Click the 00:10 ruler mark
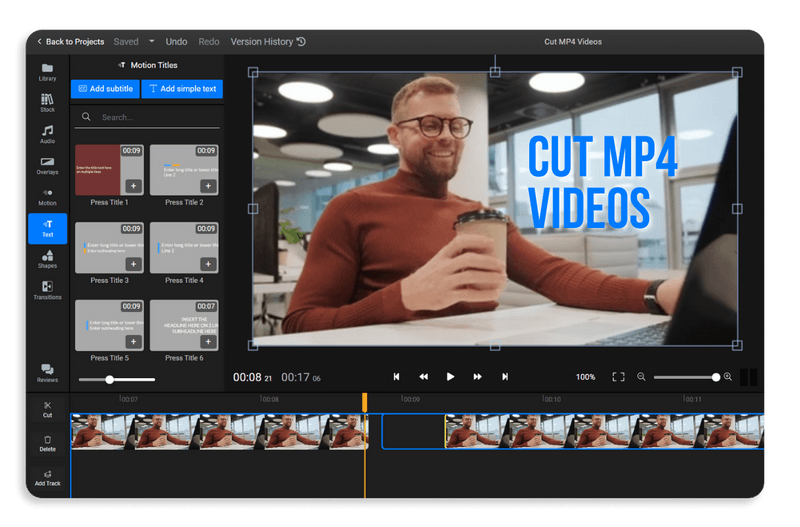This screenshot has height=527, width=800. (552, 399)
